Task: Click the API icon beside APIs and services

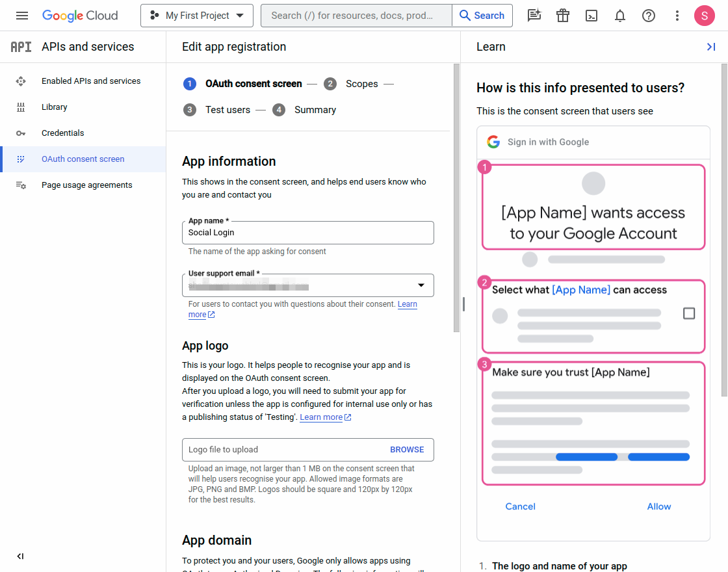Action: point(21,47)
